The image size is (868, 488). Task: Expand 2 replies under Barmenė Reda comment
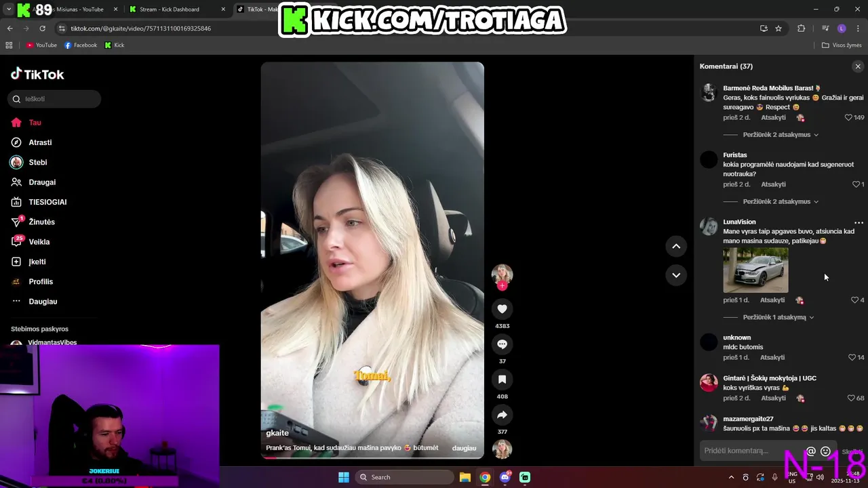(781, 135)
